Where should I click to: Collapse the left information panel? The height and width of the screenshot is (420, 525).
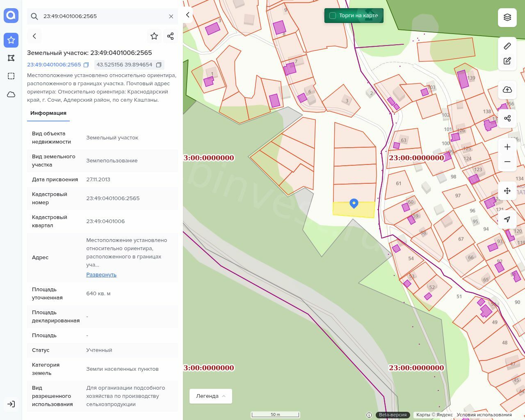[188, 15]
